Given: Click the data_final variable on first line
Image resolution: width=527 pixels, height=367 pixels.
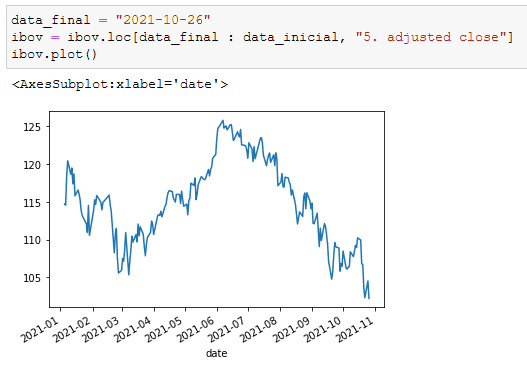Looking at the screenshot, I should coord(50,20).
